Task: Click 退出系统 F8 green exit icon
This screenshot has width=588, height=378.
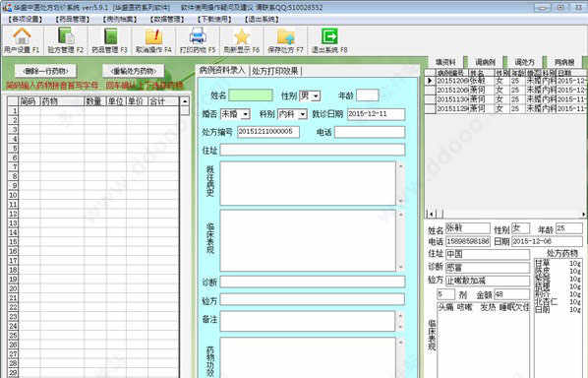Action: pyautogui.click(x=329, y=40)
